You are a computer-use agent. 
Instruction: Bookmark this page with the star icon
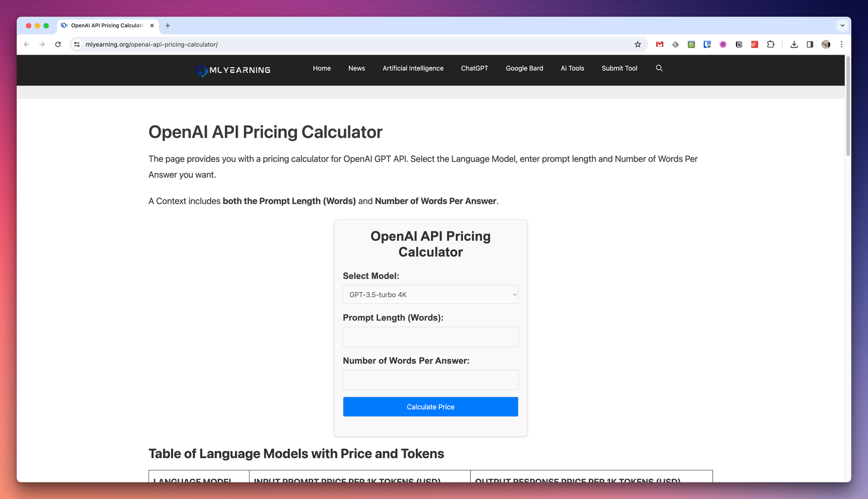[638, 44]
